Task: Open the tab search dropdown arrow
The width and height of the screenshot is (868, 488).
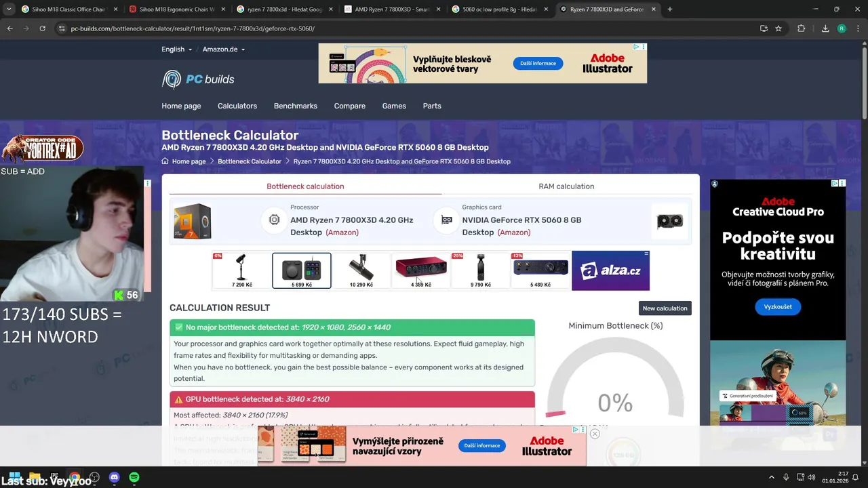Action: click(x=8, y=9)
